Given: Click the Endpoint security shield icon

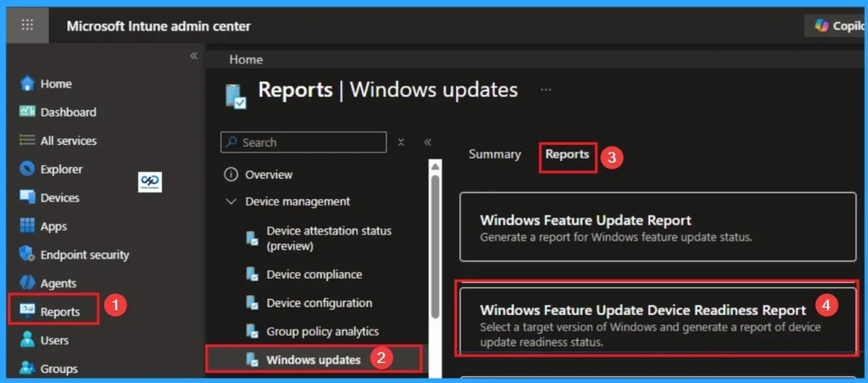Looking at the screenshot, I should [26, 254].
